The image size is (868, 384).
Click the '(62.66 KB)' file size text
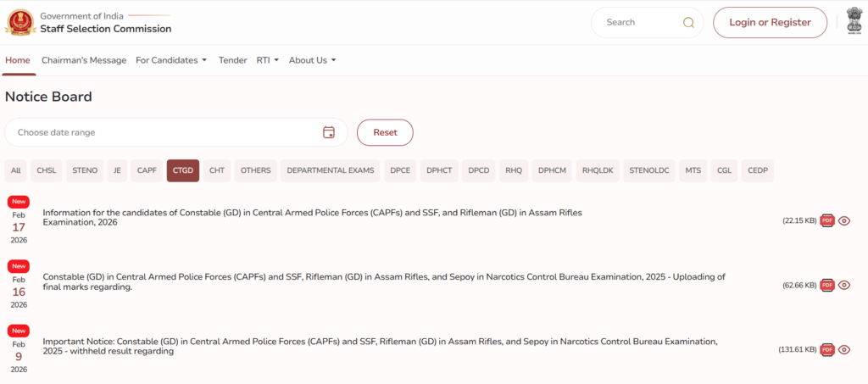799,286
